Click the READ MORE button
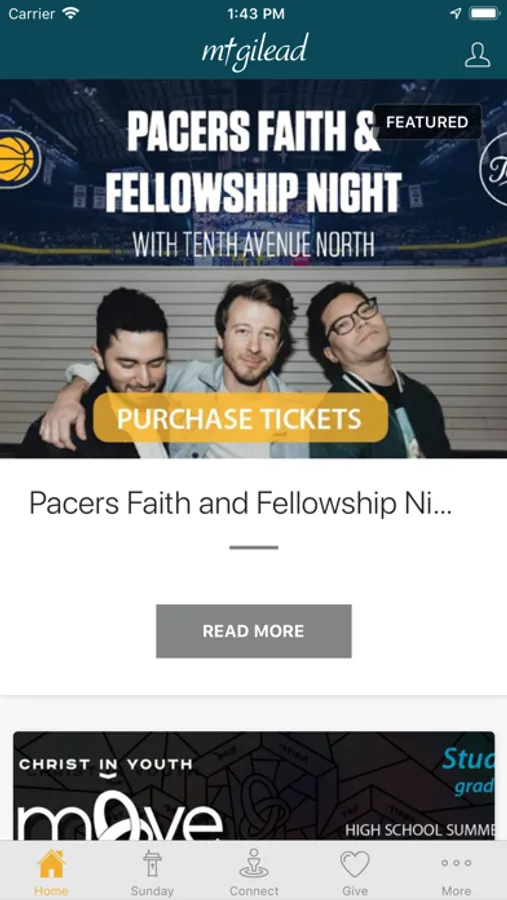The image size is (507, 900). (x=254, y=631)
